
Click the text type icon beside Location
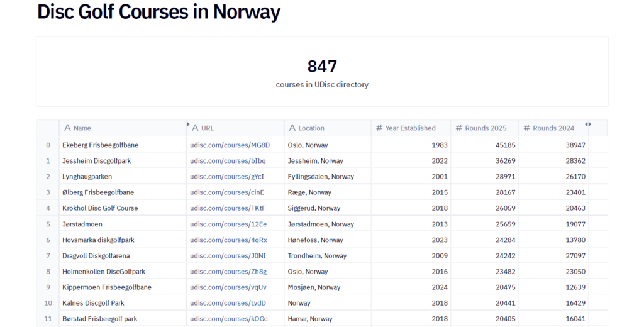292,128
